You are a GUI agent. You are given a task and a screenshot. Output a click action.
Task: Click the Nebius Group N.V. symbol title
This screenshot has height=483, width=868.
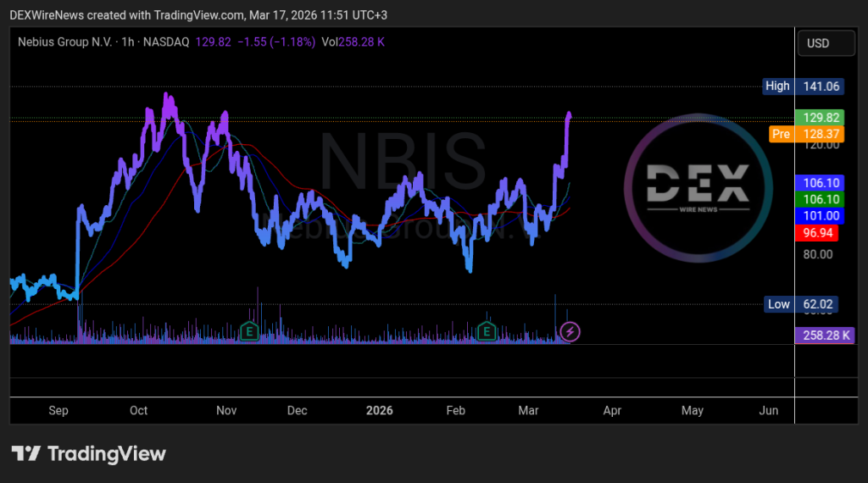(x=64, y=42)
